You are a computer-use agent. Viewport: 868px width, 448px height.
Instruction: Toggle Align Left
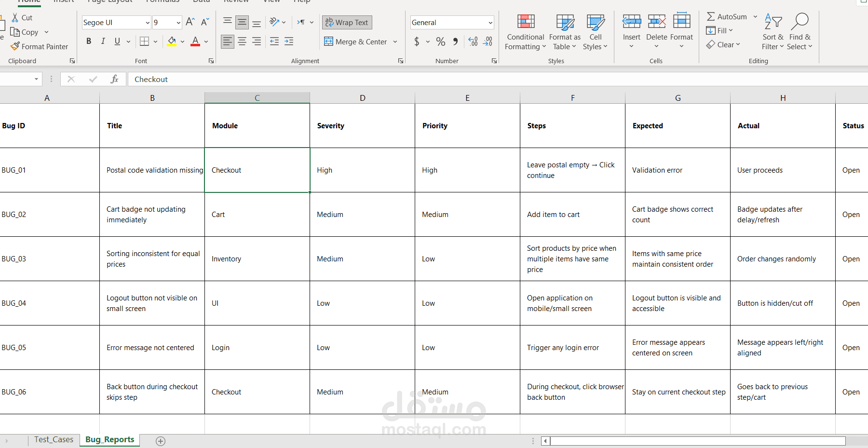tap(228, 41)
